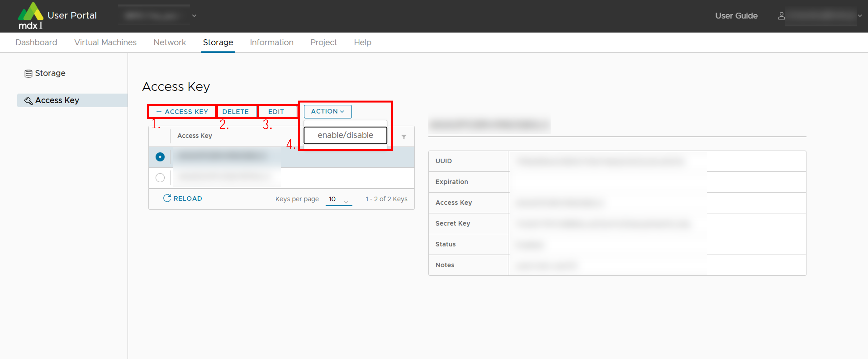Image resolution: width=868 pixels, height=359 pixels.
Task: Click the filter icon in table header
Action: click(x=404, y=137)
